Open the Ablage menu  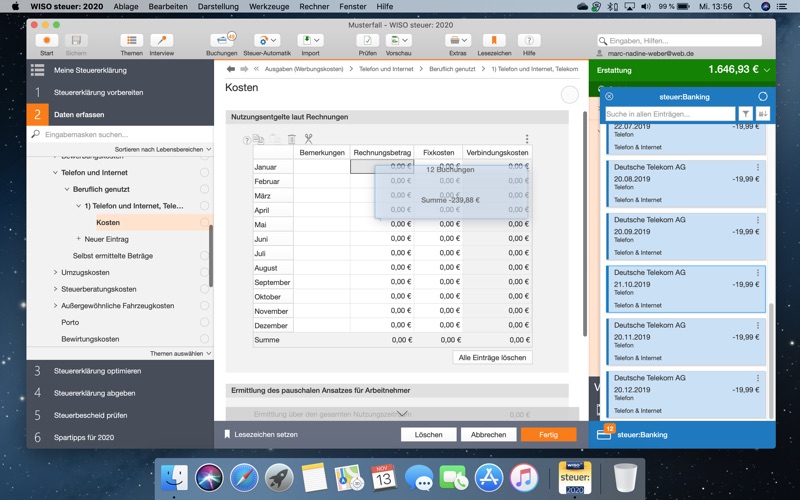[126, 7]
